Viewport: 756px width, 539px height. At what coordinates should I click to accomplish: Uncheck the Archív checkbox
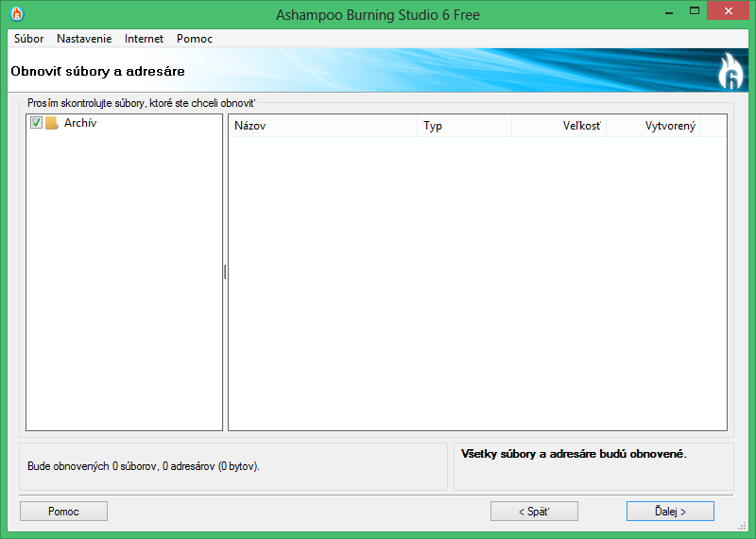[36, 123]
